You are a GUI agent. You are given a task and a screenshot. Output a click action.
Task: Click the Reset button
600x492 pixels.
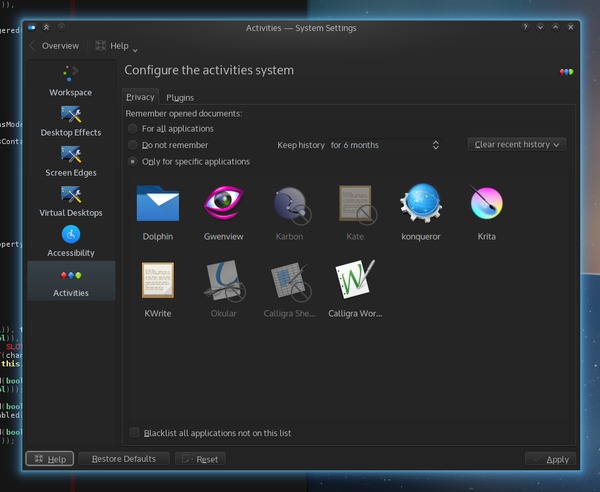point(200,459)
